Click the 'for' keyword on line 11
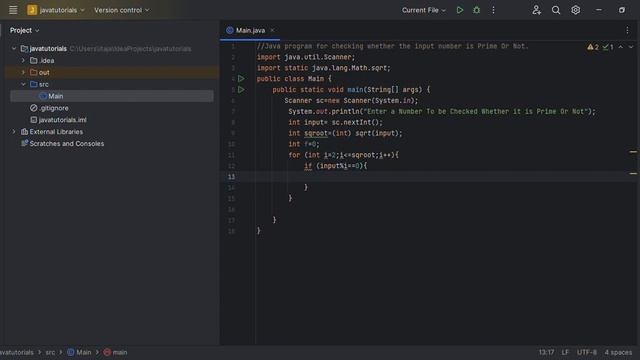 (x=294, y=155)
